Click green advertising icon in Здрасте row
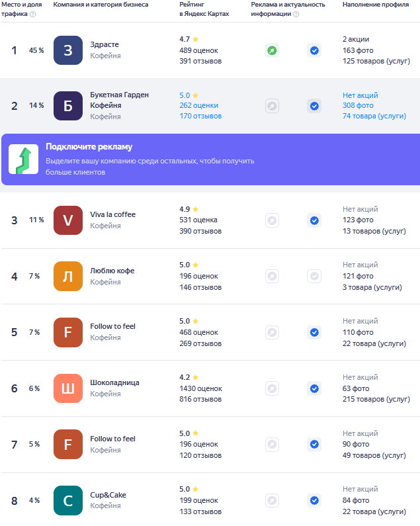The width and height of the screenshot is (420, 526). pos(272,50)
